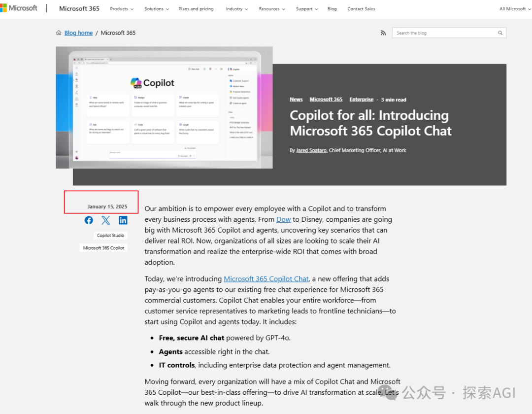Viewport: 532px width, 414px height.
Task: Click the Copilot hero image thumbnail
Action: point(164,107)
